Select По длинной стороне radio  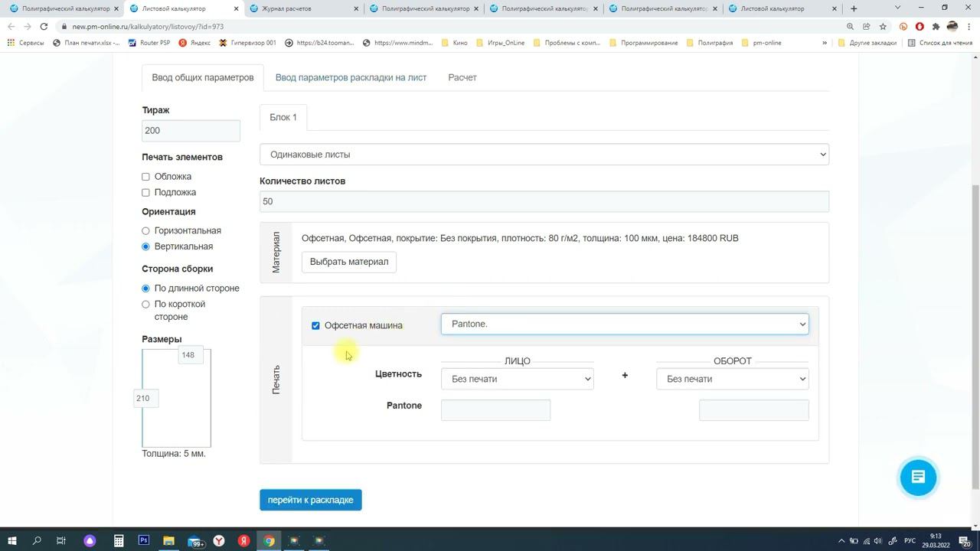[x=145, y=289]
